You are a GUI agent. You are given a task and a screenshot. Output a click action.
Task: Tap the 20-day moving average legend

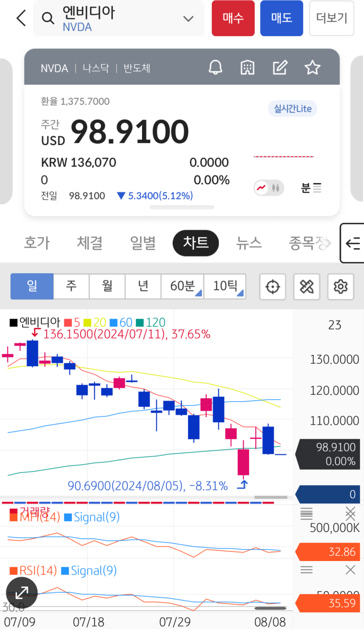(95, 322)
